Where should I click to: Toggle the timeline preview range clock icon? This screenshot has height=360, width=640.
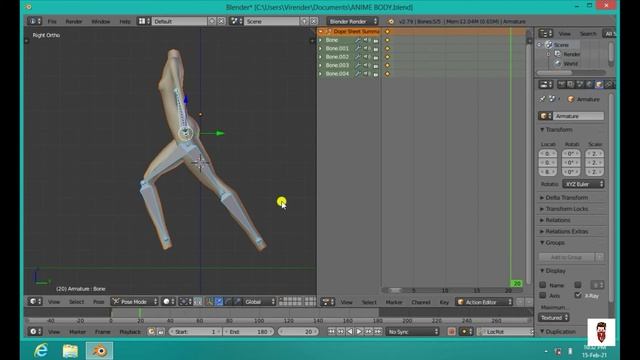151,331
